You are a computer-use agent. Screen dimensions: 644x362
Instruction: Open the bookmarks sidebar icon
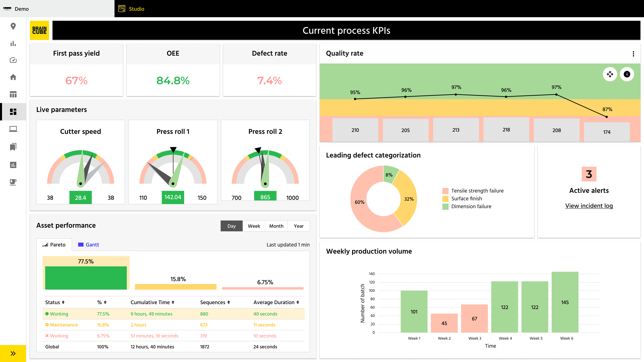[x=13, y=147]
